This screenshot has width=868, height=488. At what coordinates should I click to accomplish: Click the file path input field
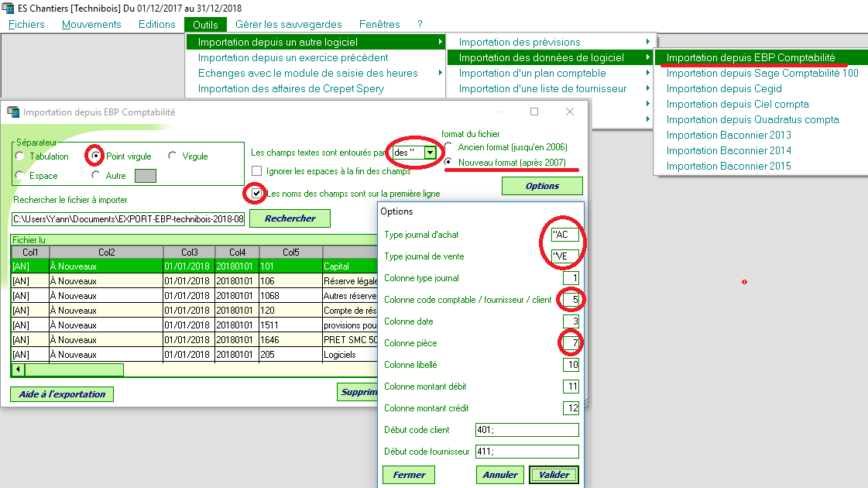[x=128, y=218]
